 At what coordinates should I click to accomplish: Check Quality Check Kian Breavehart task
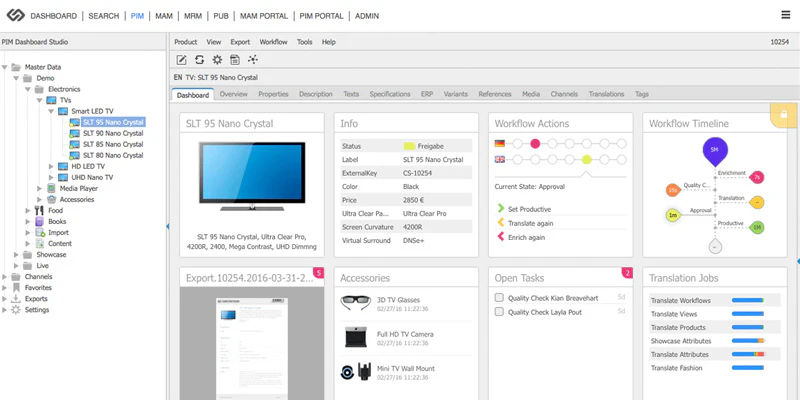pyautogui.click(x=499, y=298)
